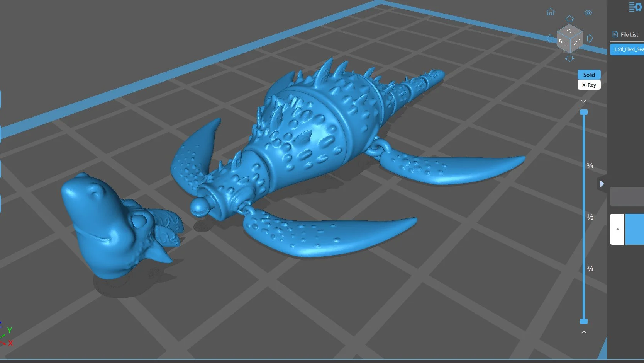Grab the bottom handle of the layer slider
644x363 pixels.
584,321
